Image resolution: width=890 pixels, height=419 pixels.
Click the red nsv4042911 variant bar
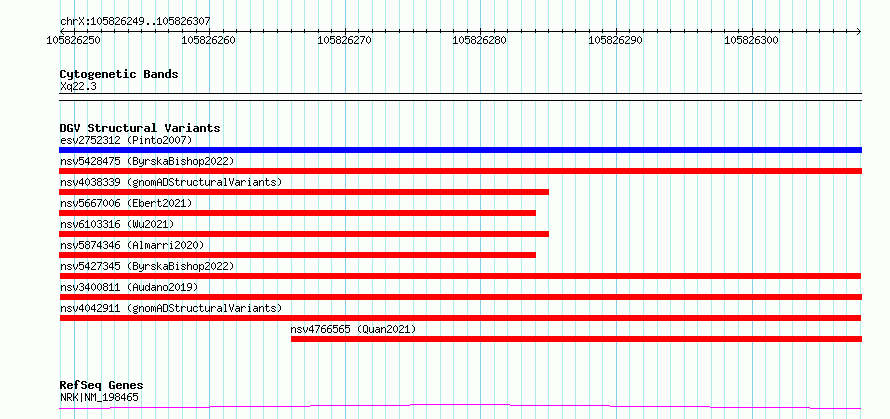[460, 318]
